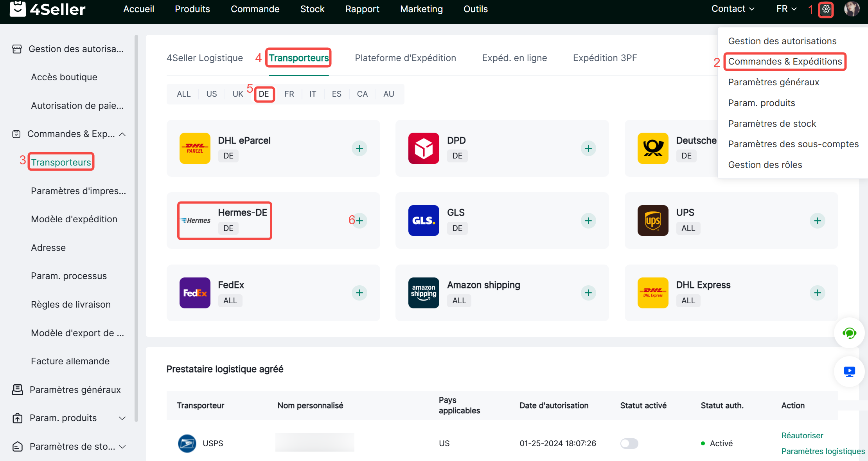Open the green chat support icon
The width and height of the screenshot is (868, 461).
pyautogui.click(x=849, y=333)
